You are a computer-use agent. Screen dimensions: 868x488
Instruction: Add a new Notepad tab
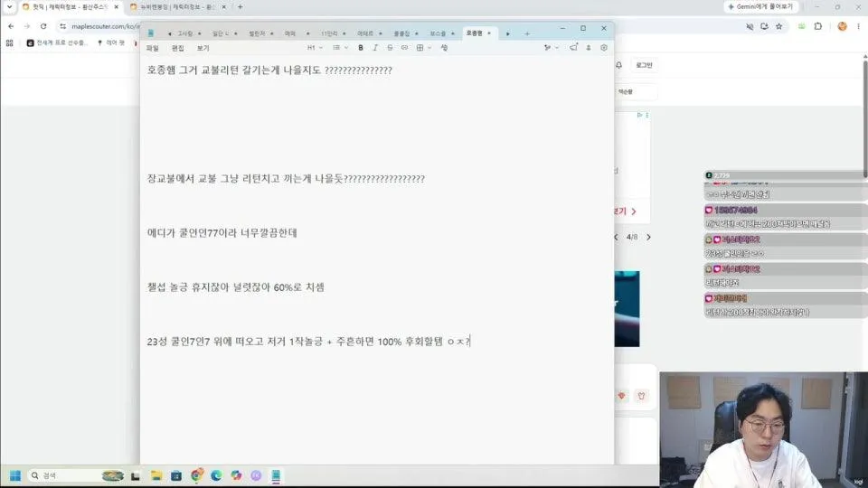point(527,33)
